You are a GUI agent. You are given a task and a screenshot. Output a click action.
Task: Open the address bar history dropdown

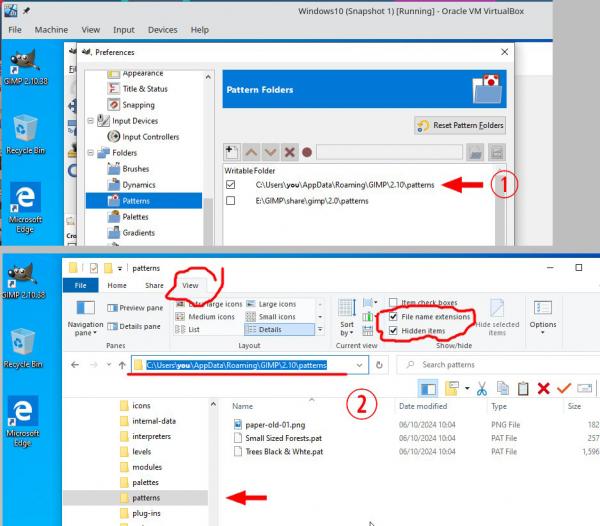359,365
